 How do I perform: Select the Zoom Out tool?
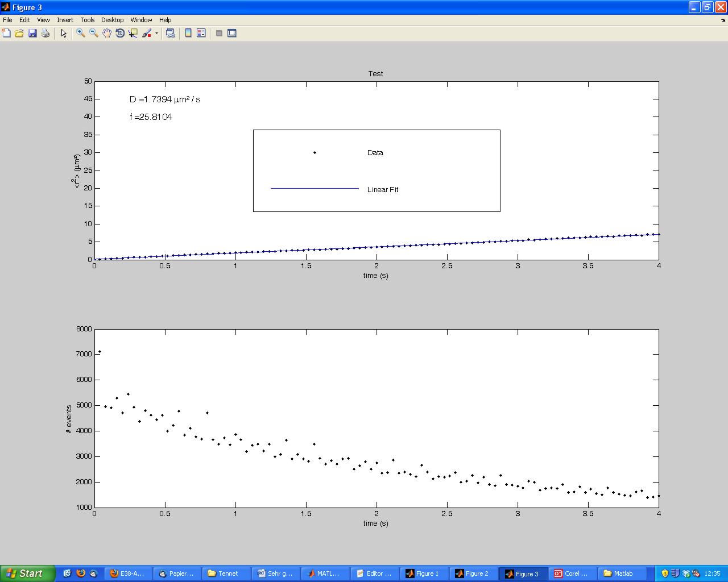(94, 34)
